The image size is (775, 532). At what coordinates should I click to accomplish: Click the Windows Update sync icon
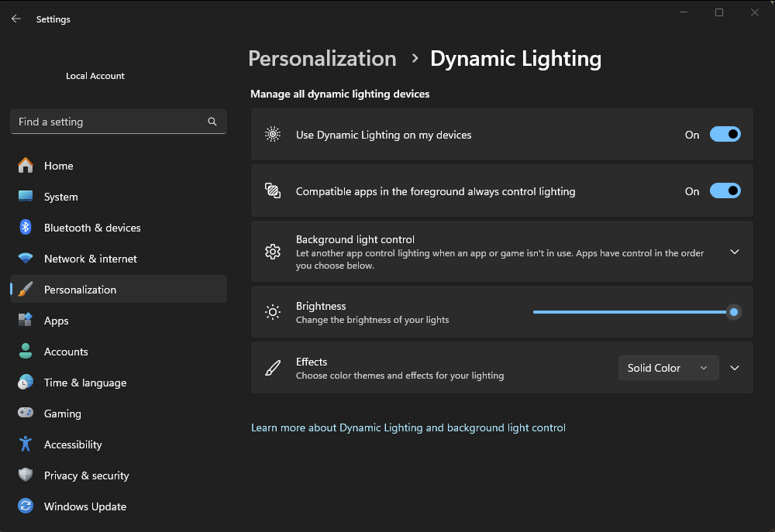(x=26, y=506)
